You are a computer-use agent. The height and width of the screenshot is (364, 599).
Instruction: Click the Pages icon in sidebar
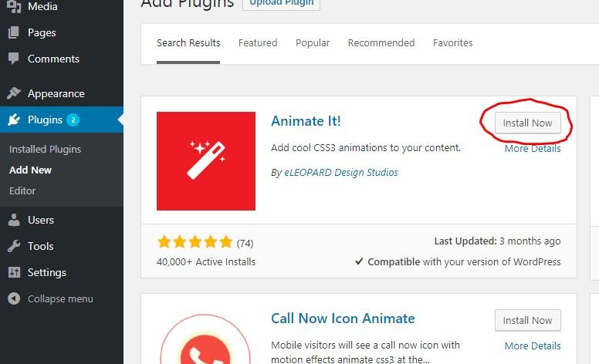coord(14,32)
